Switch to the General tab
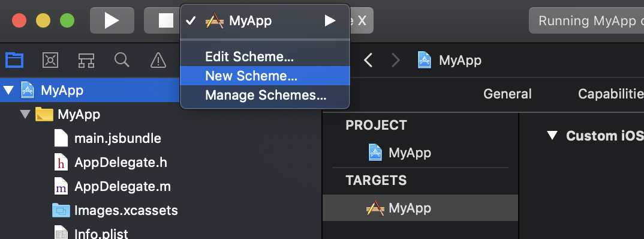The image size is (644, 239). pyautogui.click(x=508, y=94)
